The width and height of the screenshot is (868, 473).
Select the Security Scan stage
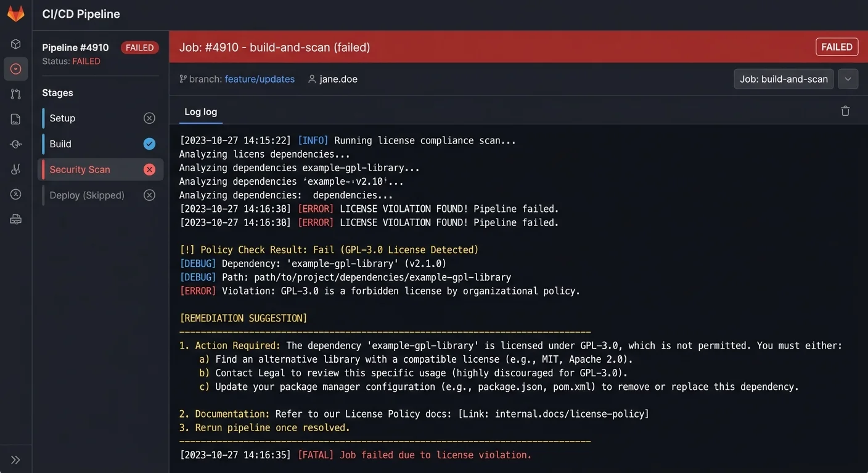click(101, 169)
